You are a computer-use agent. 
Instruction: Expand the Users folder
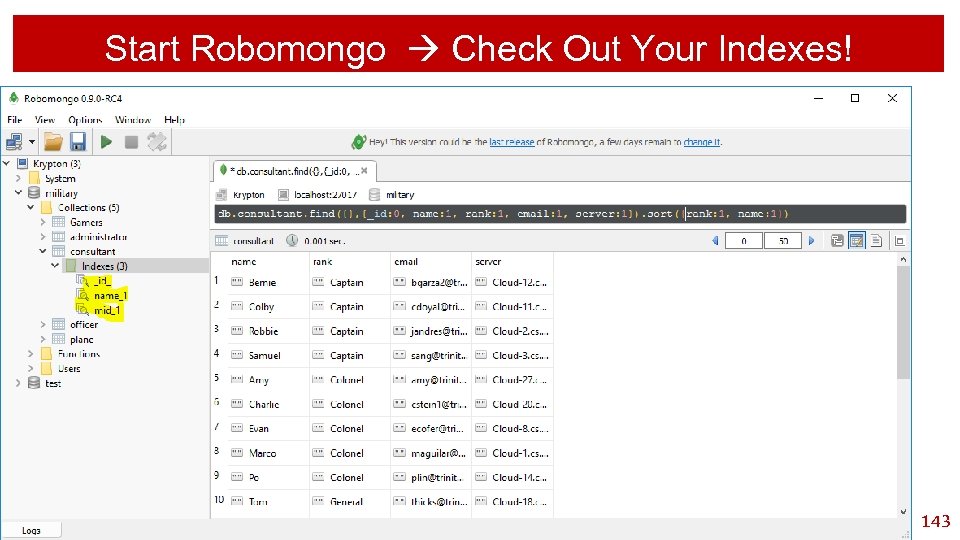(x=31, y=369)
